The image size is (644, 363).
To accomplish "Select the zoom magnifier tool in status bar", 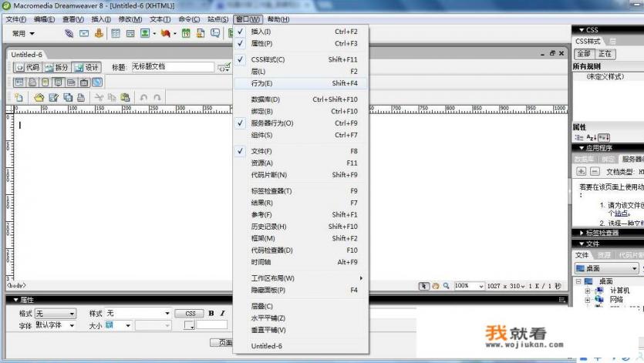I will coord(446,286).
